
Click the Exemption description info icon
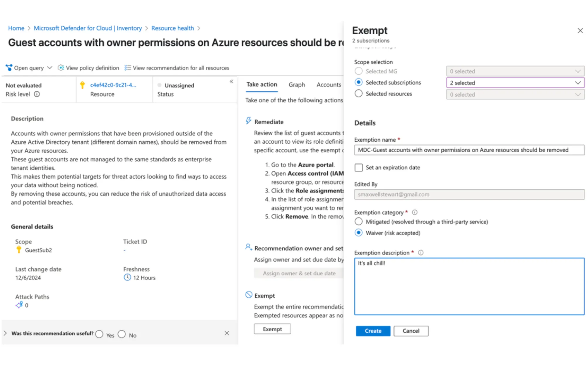(421, 253)
